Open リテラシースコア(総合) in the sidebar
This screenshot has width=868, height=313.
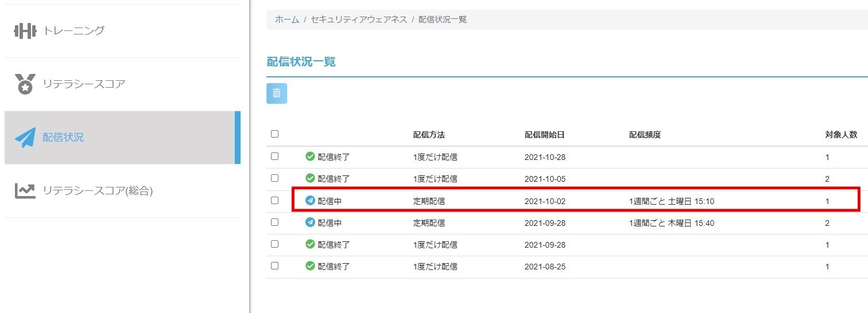(122, 191)
